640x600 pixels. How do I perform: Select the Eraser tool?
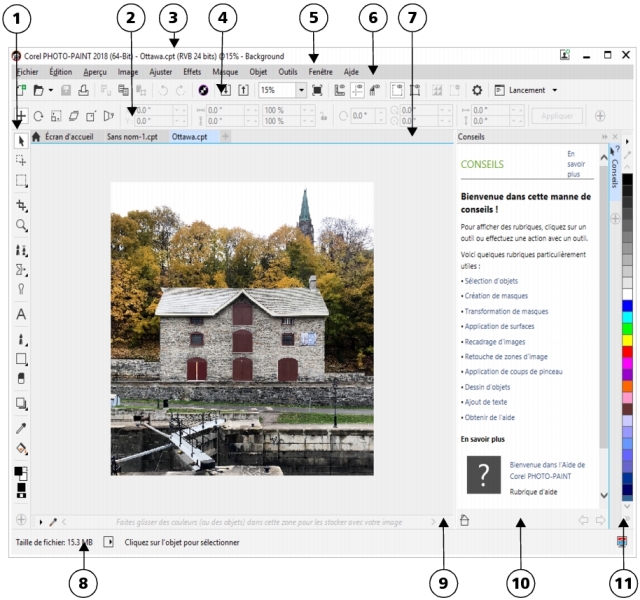(21, 379)
